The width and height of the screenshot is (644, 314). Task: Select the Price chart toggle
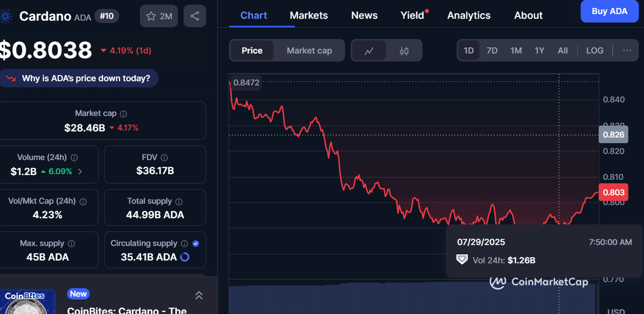252,51
